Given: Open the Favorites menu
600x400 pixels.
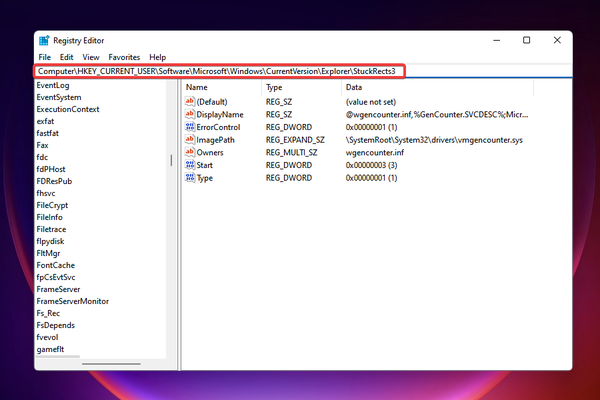Looking at the screenshot, I should [124, 57].
